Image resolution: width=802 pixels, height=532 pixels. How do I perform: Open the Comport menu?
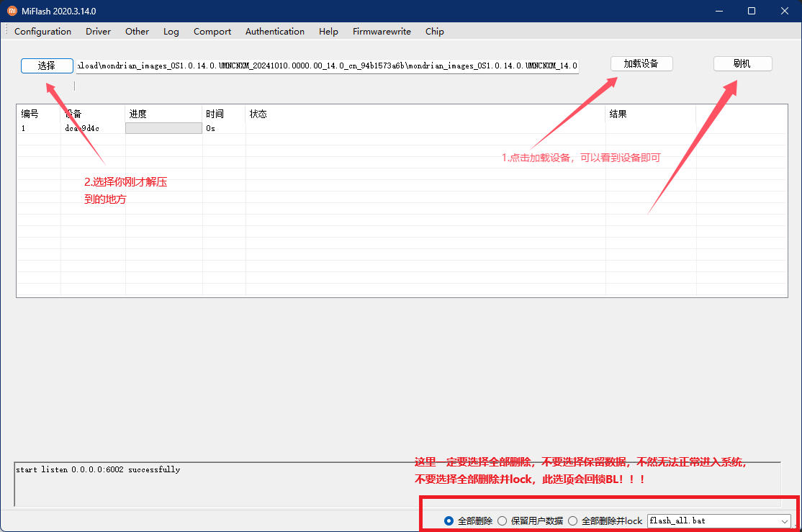click(x=212, y=32)
